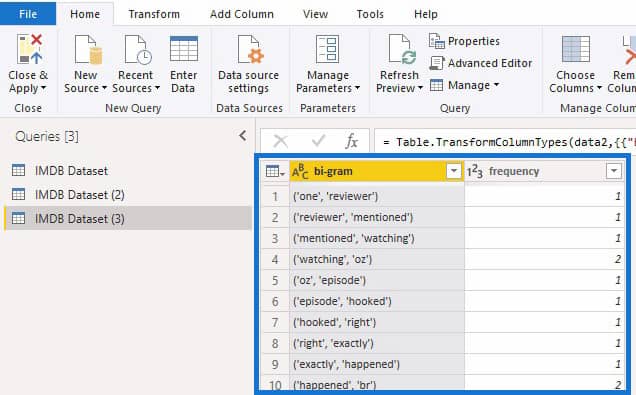Click the Refresh Preview icon

(402, 49)
